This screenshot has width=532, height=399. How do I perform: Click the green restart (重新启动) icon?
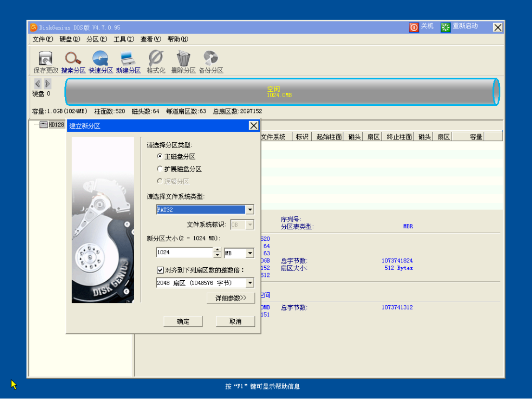[x=445, y=27]
